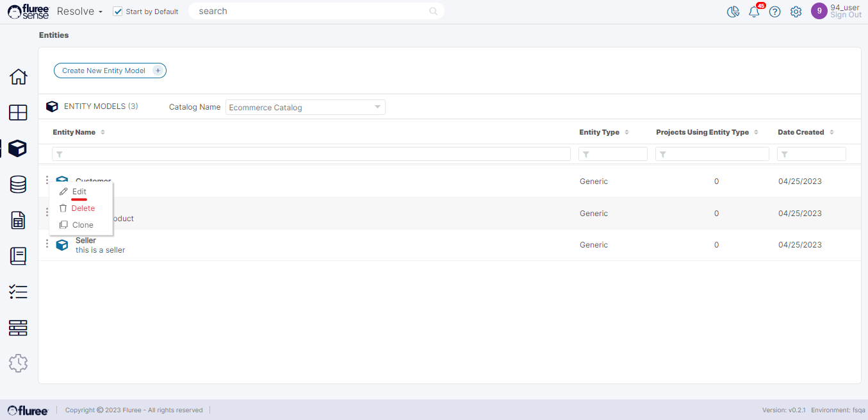Open settings gear in top bar
Image resolution: width=868 pixels, height=420 pixels.
pos(796,12)
